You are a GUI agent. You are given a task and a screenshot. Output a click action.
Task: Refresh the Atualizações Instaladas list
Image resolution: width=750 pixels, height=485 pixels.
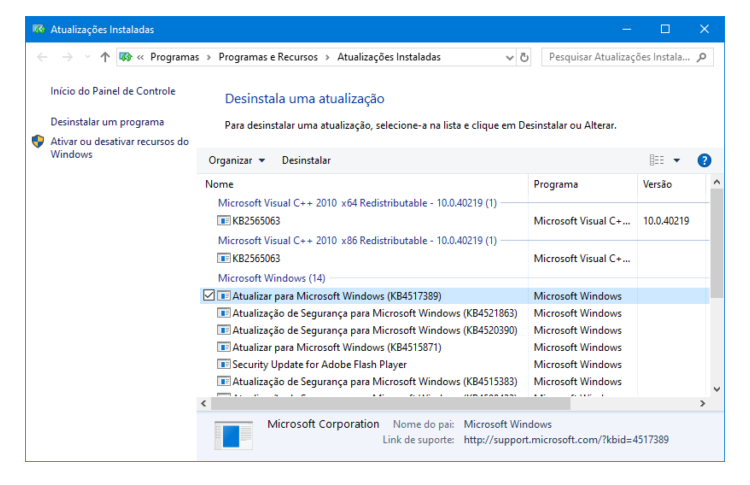(524, 57)
